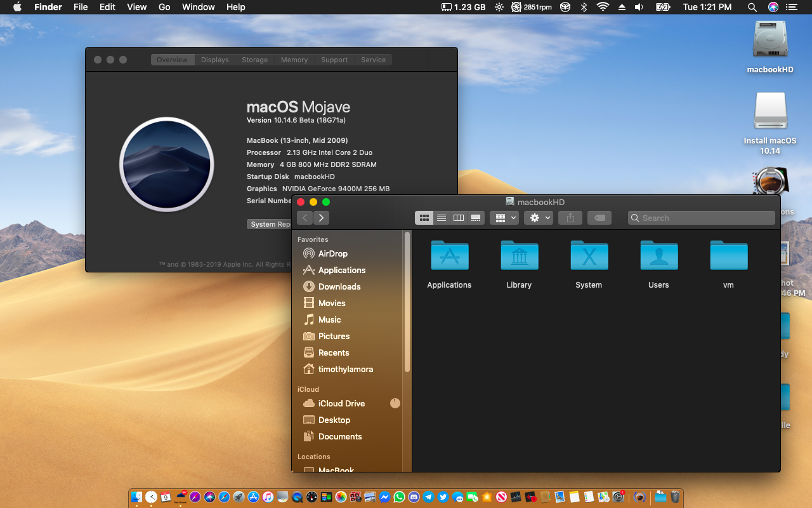The image size is (812, 508).
Task: Open the Users folder icon
Action: [x=658, y=255]
